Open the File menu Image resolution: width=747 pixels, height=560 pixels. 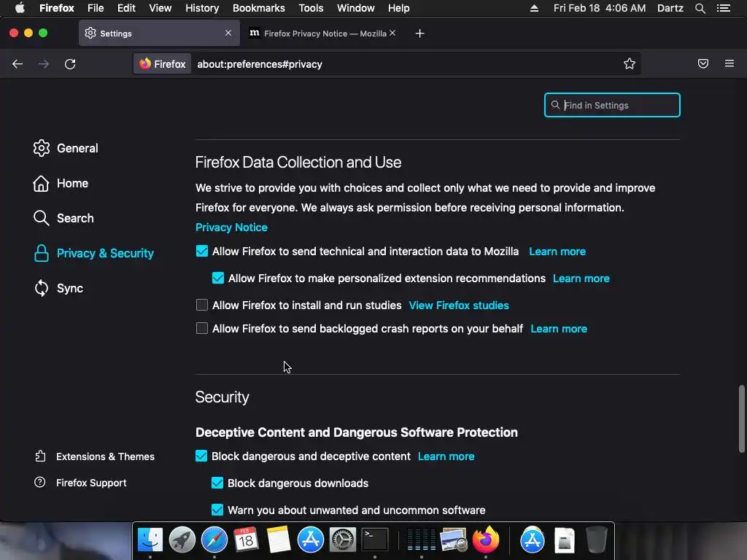(x=96, y=8)
